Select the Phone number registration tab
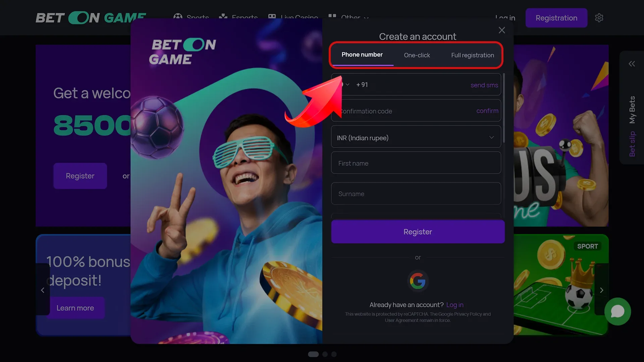Viewport: 644px width, 362px height. [x=362, y=55]
